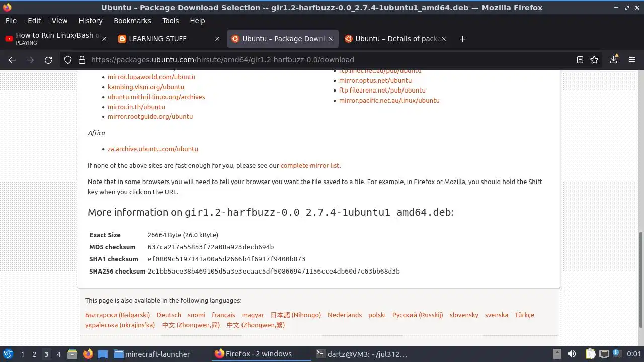Open the volume control
The width and height of the screenshot is (644, 362).
tap(572, 354)
